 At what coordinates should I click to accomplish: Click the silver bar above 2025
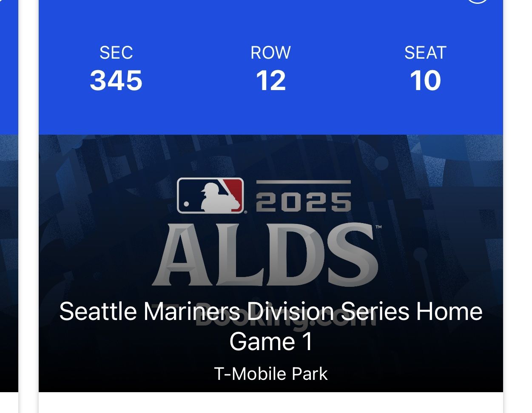coord(304,182)
